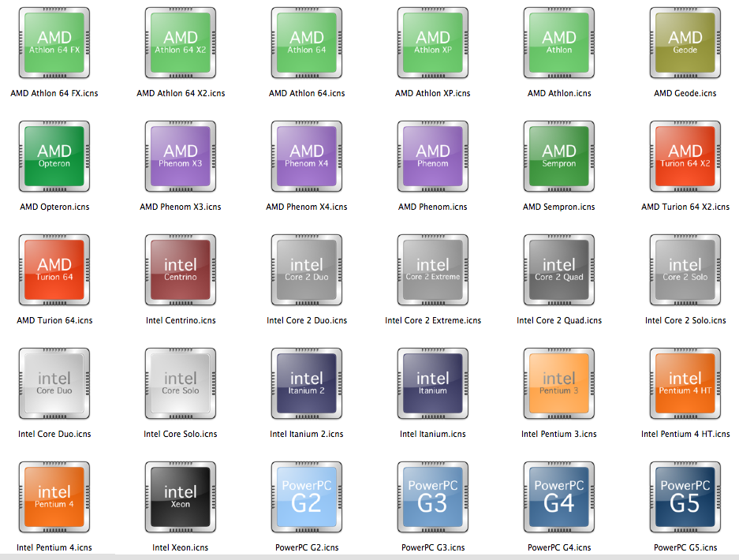The height and width of the screenshot is (560, 739).
Task: Select the 'AMD Geode.icns' filename
Action: pos(685,93)
